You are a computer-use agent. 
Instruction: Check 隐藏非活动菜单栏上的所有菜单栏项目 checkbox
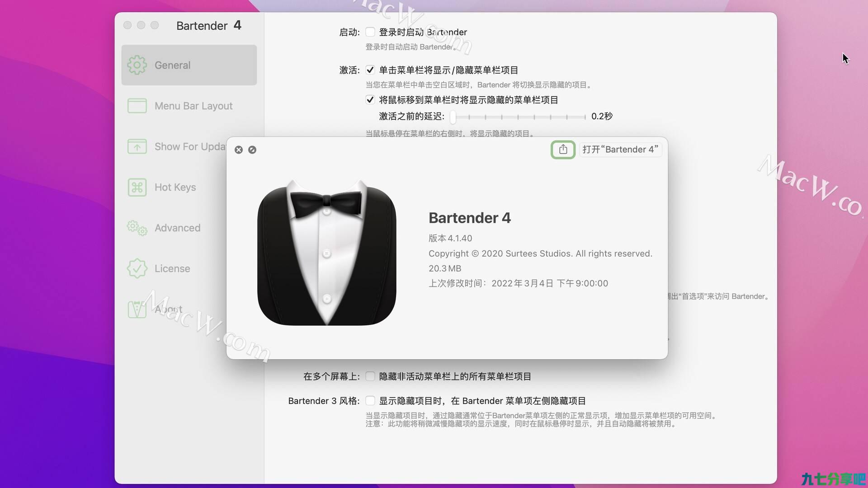[370, 376]
